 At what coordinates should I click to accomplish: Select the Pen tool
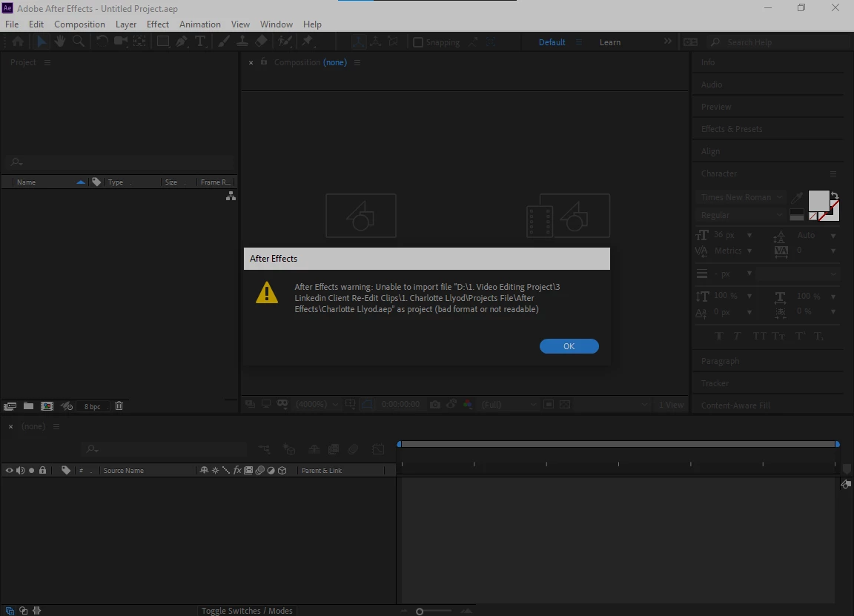(x=182, y=42)
